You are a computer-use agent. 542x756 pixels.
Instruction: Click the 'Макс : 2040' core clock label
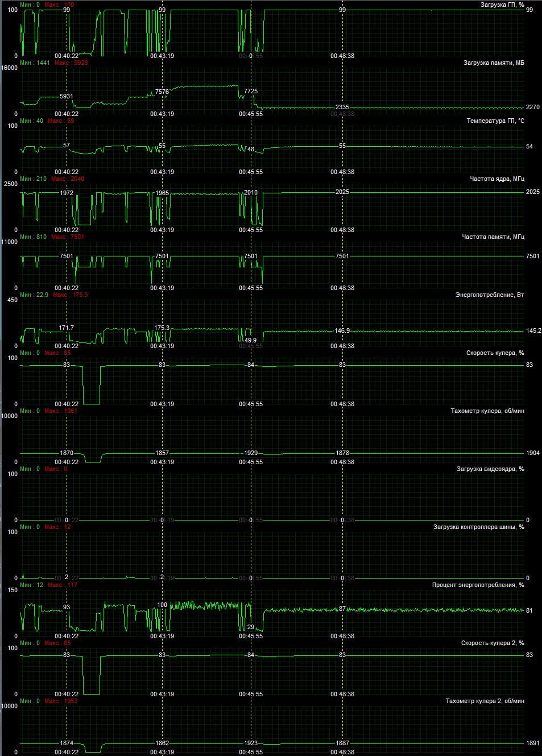point(68,179)
